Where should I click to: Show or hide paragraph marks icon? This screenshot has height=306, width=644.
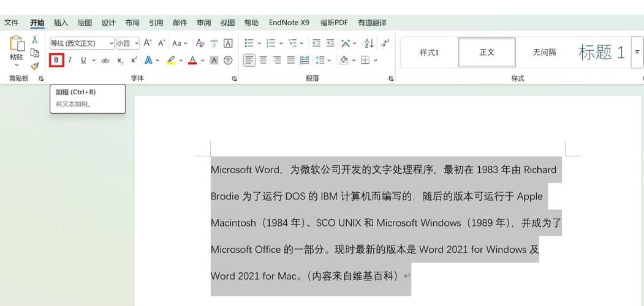point(385,43)
